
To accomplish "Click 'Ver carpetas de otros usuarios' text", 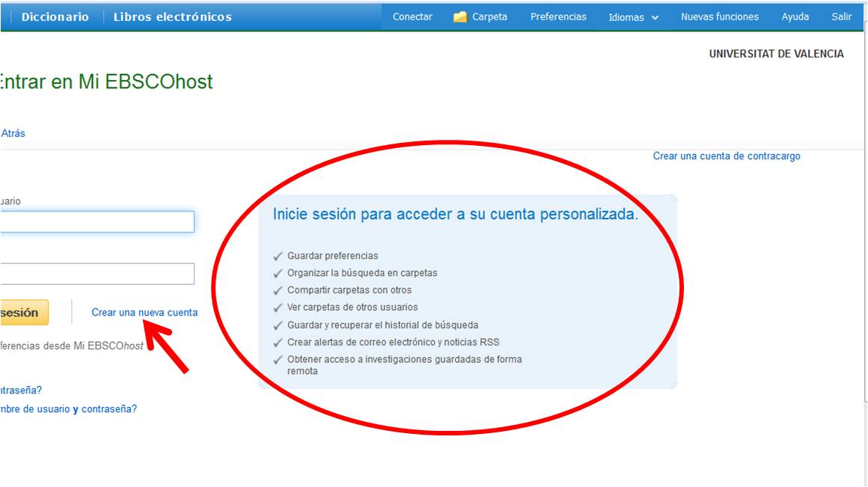I will (352, 307).
